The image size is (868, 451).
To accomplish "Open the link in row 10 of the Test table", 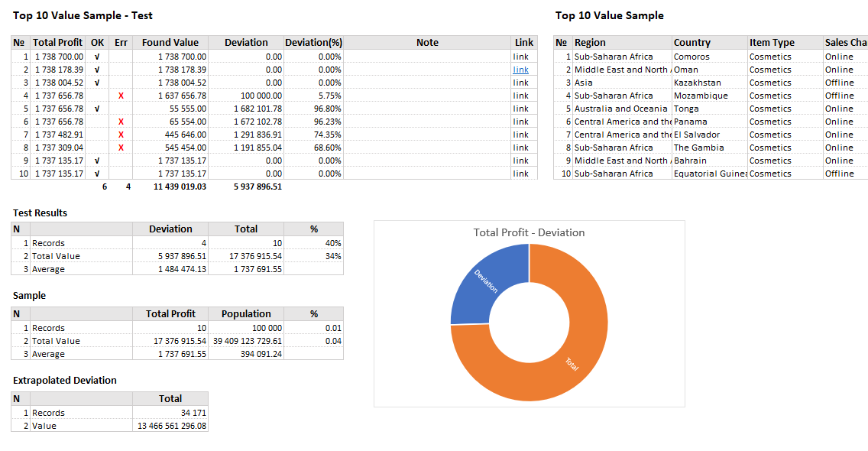I will (x=520, y=174).
